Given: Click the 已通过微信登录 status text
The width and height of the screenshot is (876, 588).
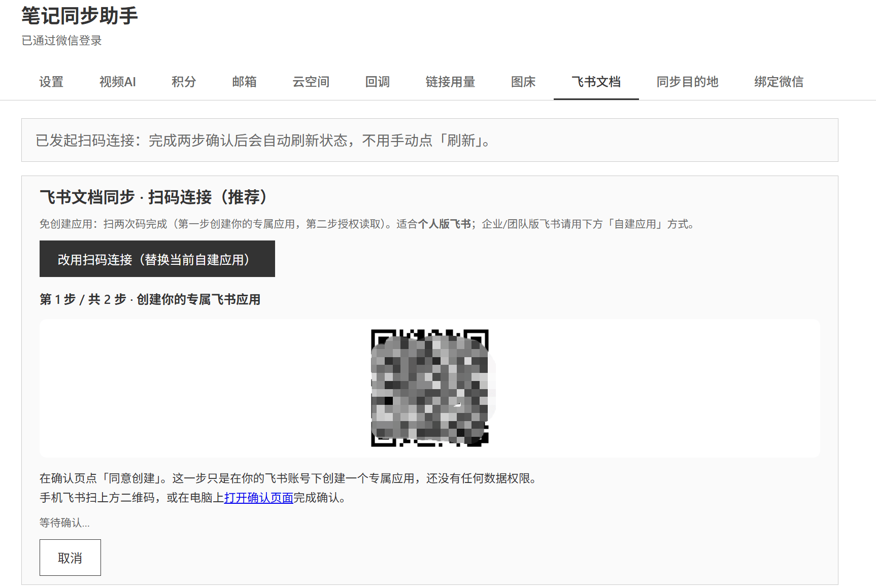Looking at the screenshot, I should coord(61,41).
